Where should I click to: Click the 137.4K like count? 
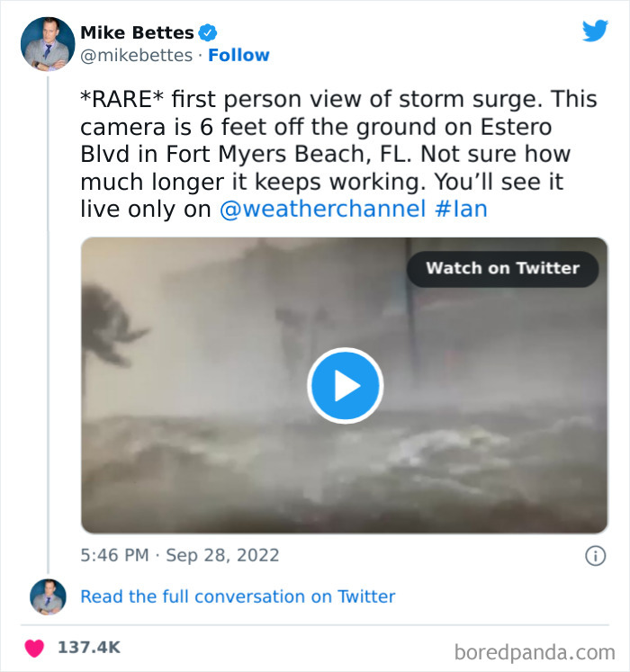tap(90, 647)
